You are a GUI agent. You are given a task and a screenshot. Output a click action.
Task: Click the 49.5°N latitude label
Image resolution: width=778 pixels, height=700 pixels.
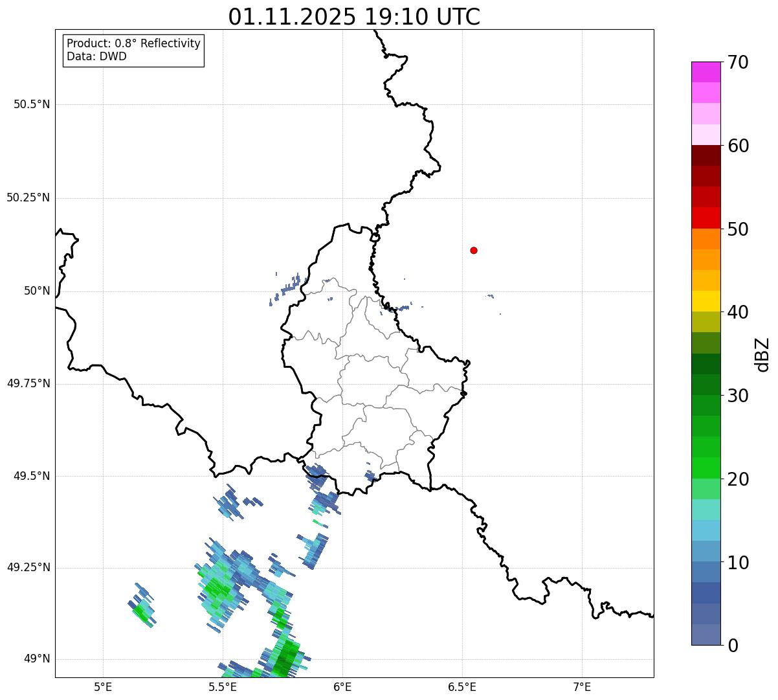(32, 476)
